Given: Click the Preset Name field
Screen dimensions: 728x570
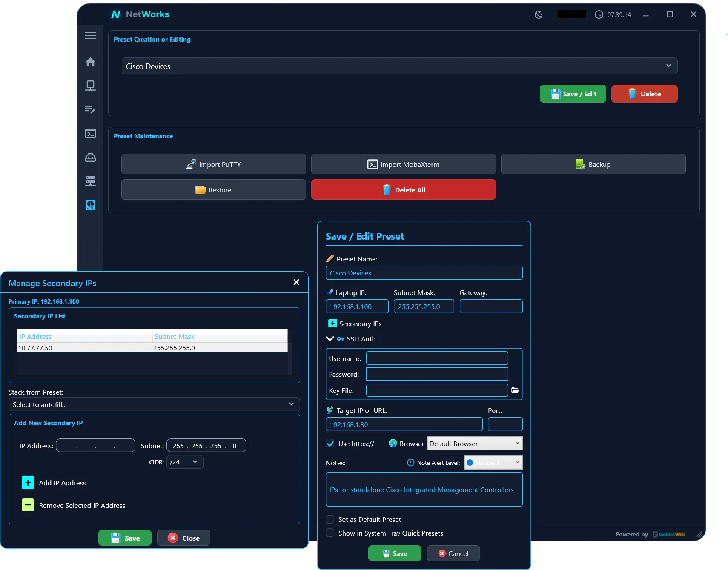Looking at the screenshot, I should 424,273.
